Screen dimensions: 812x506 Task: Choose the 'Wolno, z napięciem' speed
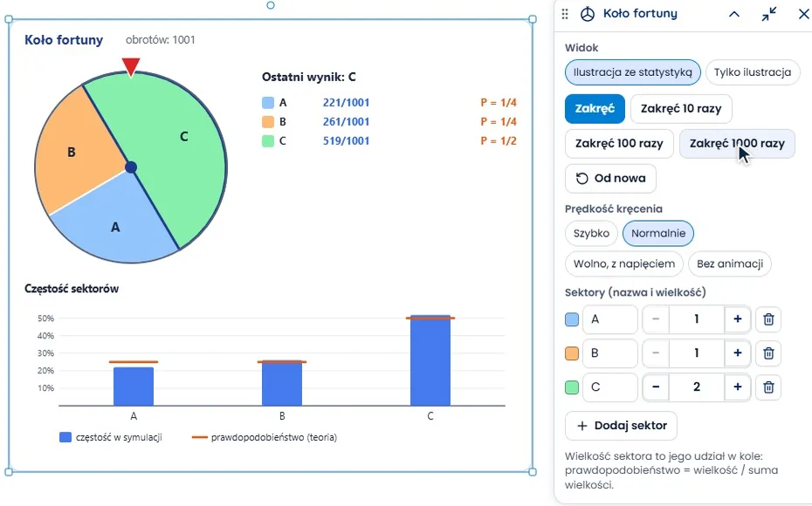tap(624, 263)
